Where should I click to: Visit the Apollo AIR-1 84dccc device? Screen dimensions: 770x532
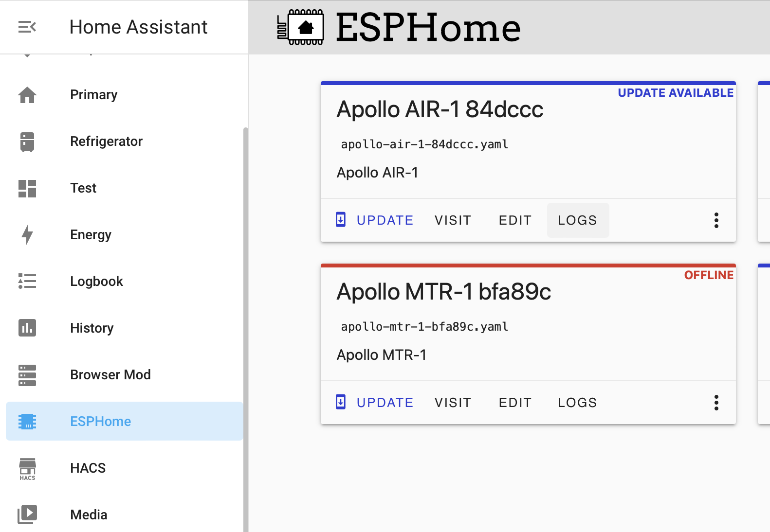pos(453,220)
